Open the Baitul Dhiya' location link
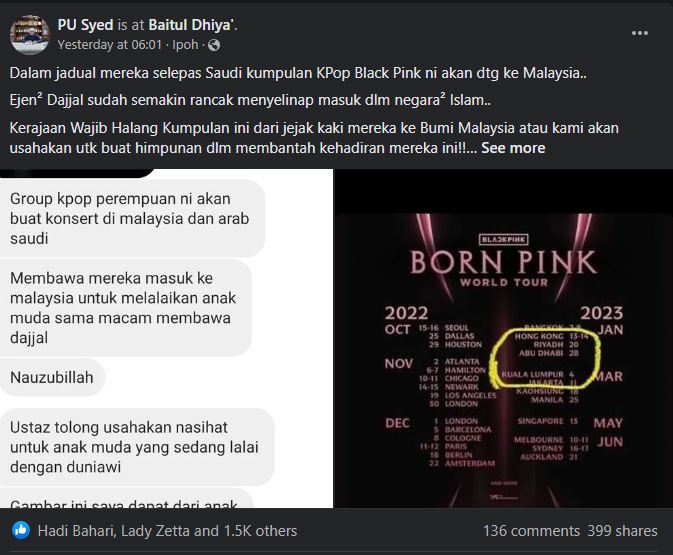The width and height of the screenshot is (673, 555). pos(191,25)
